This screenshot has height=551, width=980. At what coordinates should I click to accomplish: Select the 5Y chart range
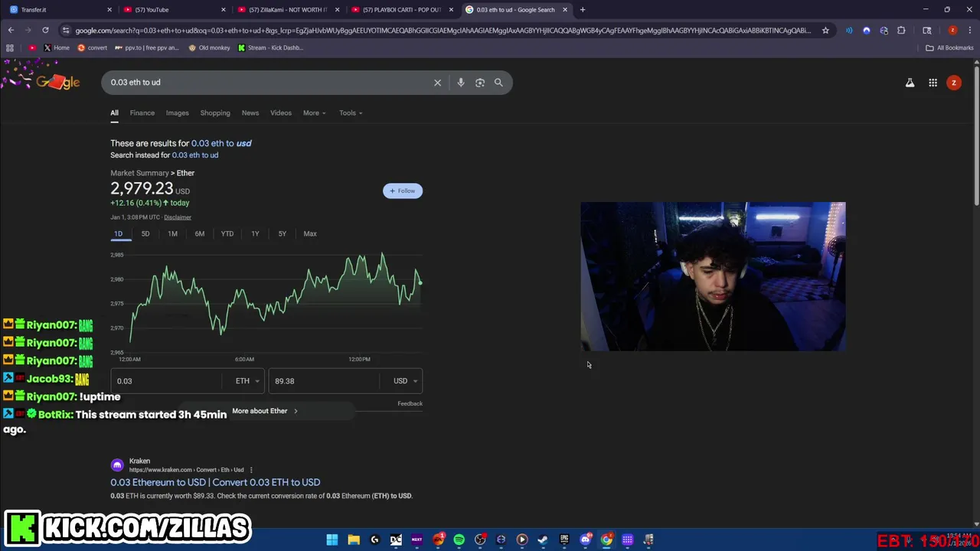(283, 233)
